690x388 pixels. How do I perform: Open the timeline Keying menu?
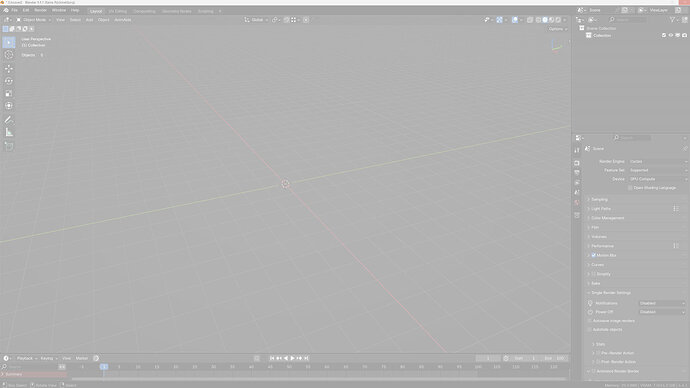coord(48,358)
